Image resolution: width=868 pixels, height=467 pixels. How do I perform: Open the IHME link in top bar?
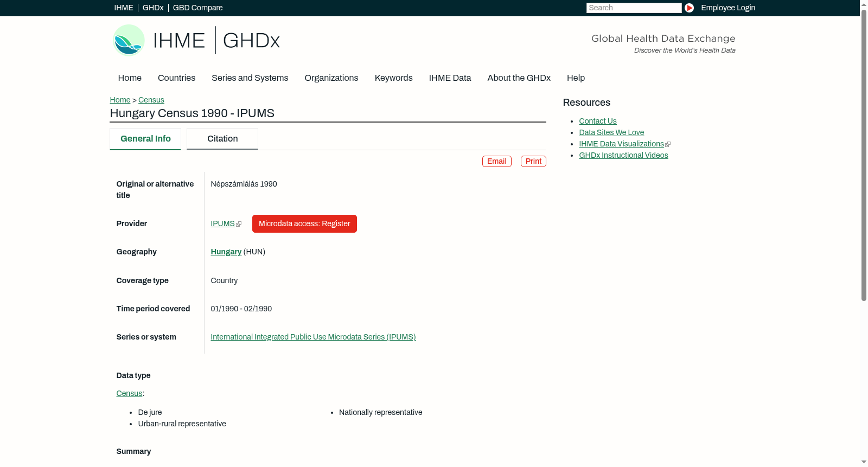(x=124, y=8)
